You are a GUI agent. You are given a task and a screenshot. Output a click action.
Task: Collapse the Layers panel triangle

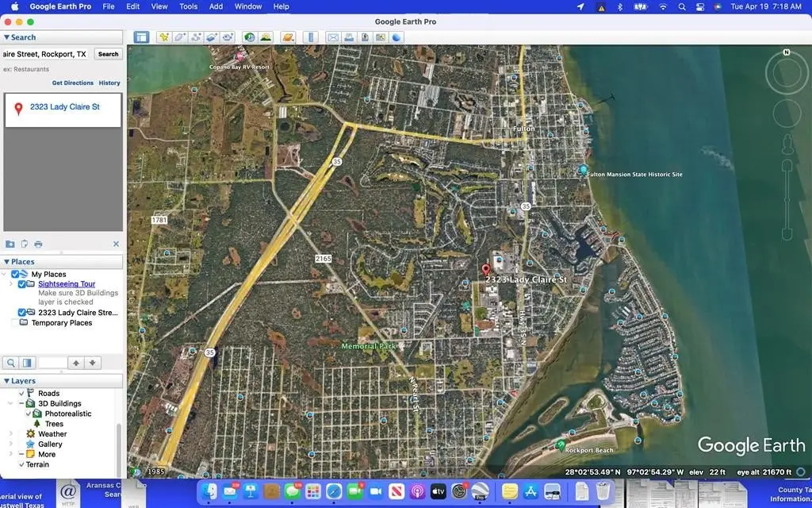pyautogui.click(x=7, y=381)
